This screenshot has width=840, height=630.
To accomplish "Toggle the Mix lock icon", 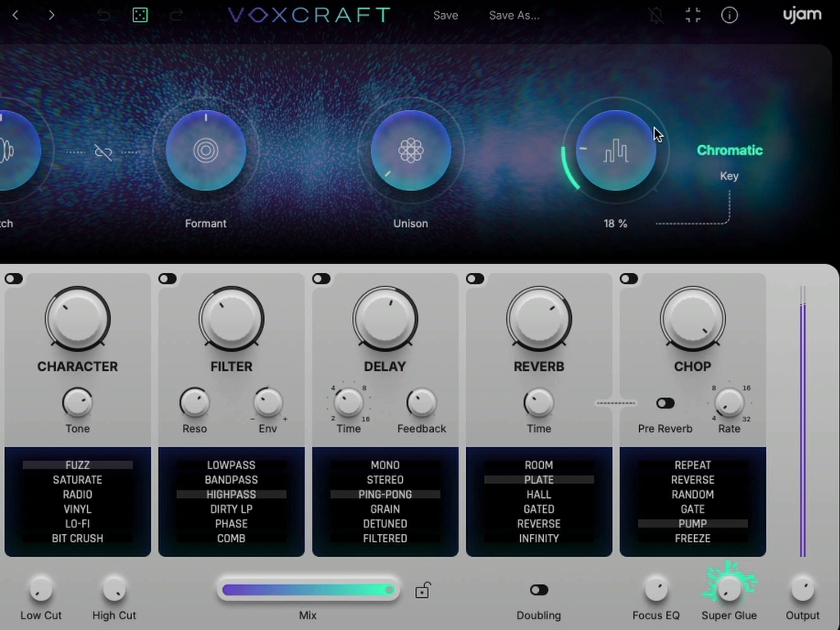I will click(x=422, y=590).
